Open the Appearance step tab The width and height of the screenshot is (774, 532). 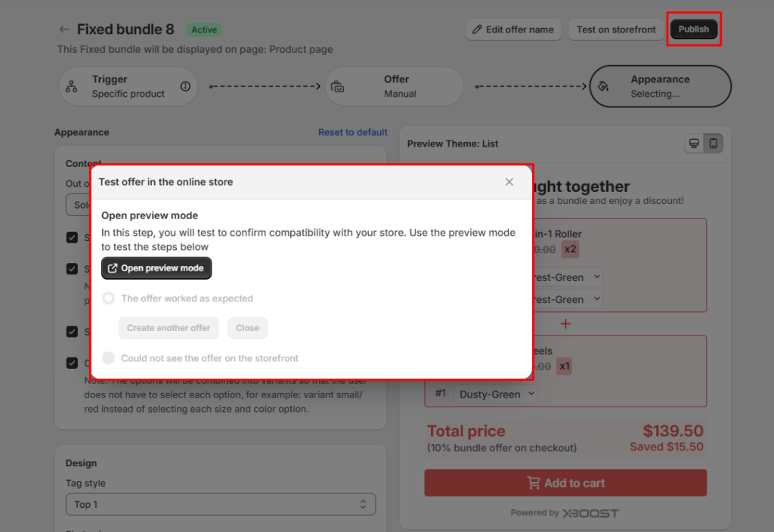pos(660,86)
